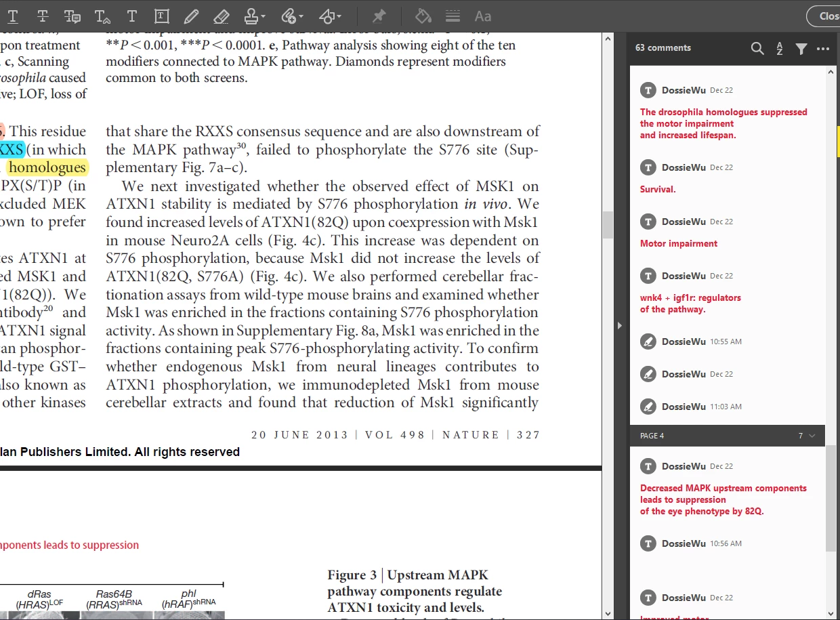Open the Filter comments funnel

click(801, 48)
